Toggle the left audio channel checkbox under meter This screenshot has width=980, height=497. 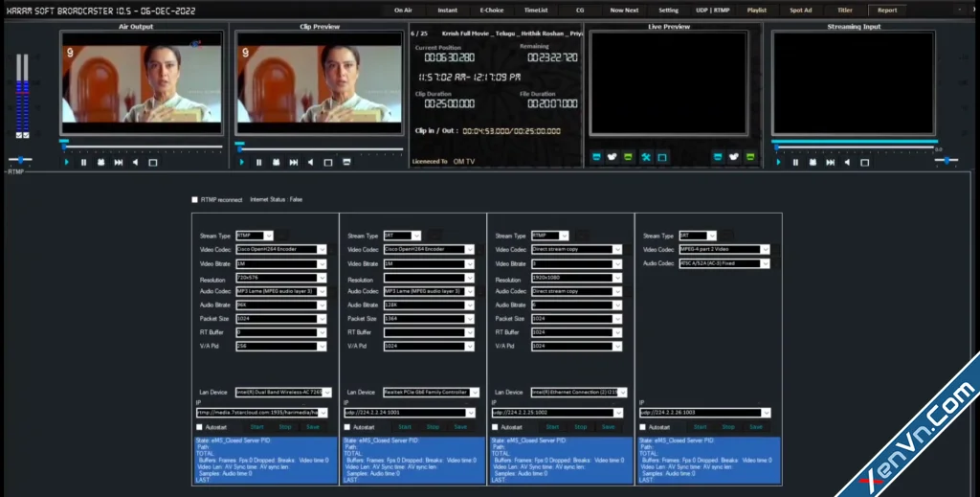pyautogui.click(x=19, y=135)
